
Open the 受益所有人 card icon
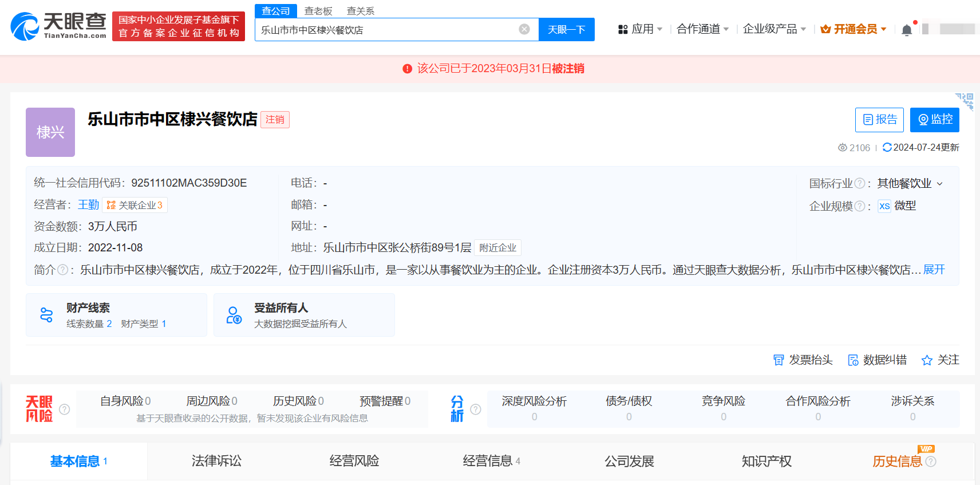[x=234, y=315]
